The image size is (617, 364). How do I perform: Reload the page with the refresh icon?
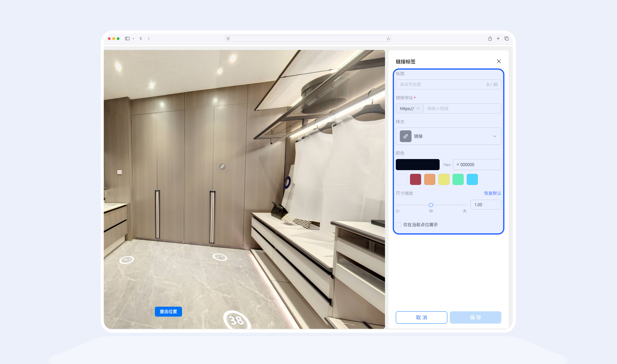coord(388,39)
